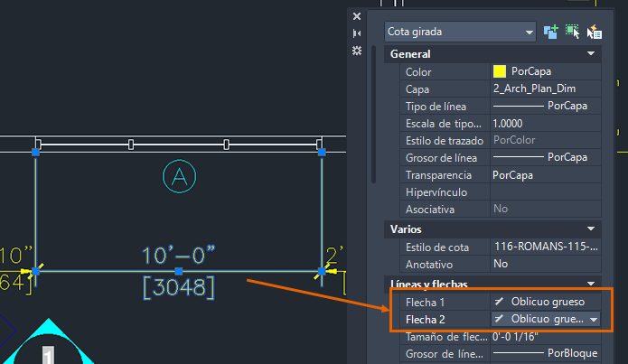Click the Grosor de línea PorCapa value
628x364 pixels.
point(546,157)
